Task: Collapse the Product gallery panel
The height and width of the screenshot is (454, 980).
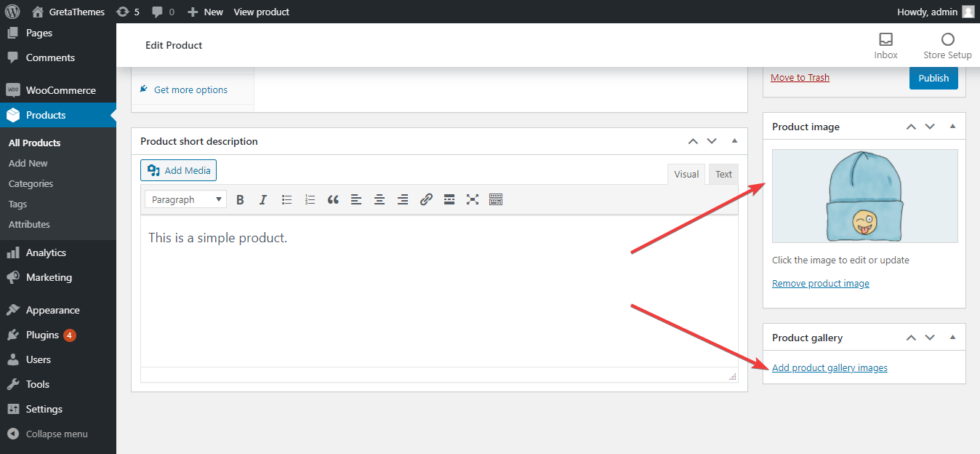Action: (952, 338)
